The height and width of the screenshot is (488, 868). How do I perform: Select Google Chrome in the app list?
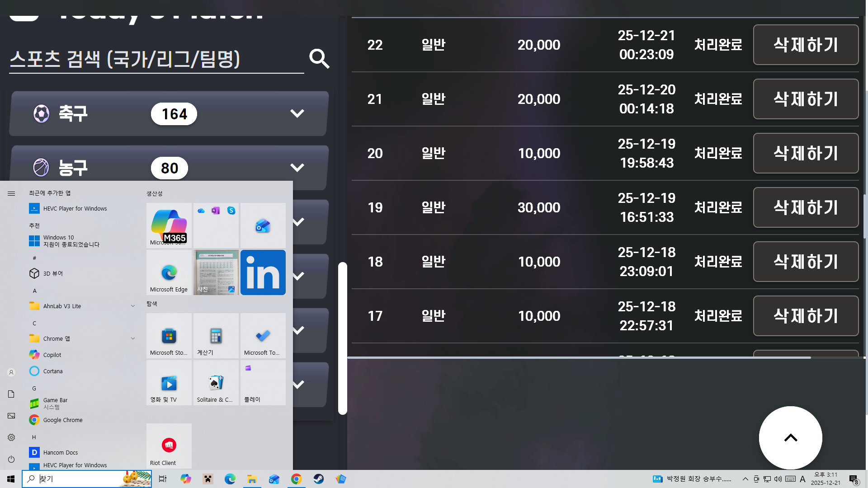pos(63,420)
